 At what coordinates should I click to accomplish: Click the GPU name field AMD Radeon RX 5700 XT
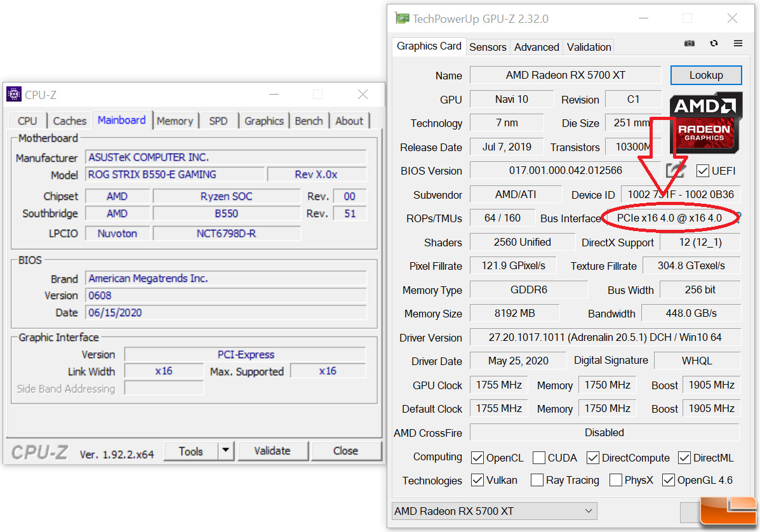tap(566, 75)
